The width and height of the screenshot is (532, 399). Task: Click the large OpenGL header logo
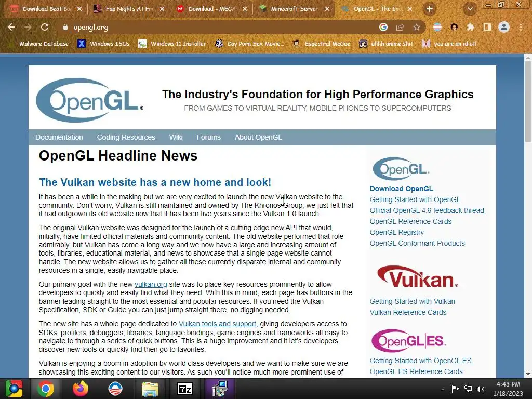[89, 100]
